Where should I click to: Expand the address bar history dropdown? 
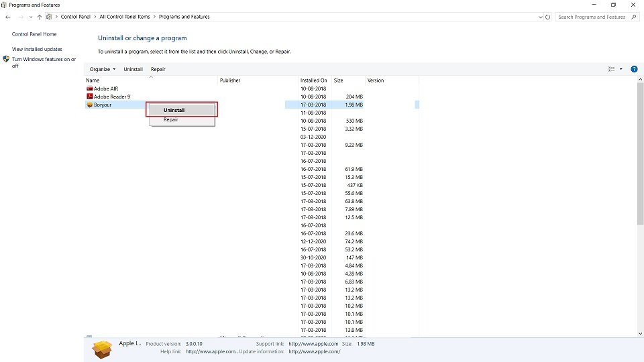click(541, 17)
